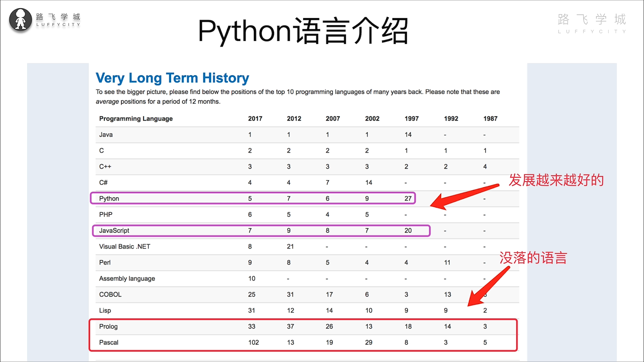Select the 路飞学城 text beside the logo
The width and height of the screenshot is (644, 362).
pyautogui.click(x=59, y=15)
